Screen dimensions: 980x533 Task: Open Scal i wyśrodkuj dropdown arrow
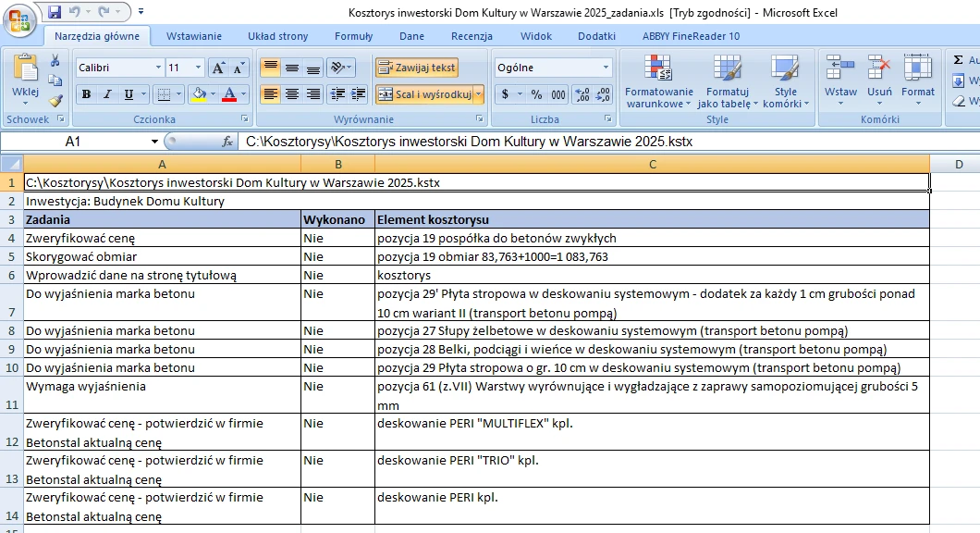[x=479, y=94]
